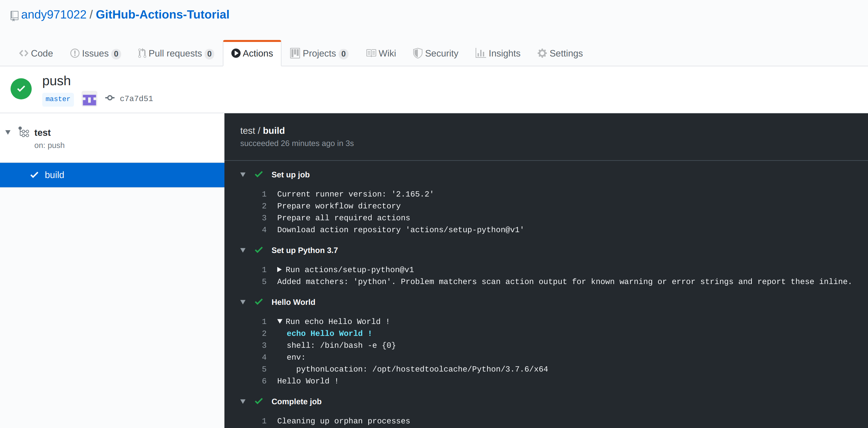Select the build job in sidebar

pos(54,175)
